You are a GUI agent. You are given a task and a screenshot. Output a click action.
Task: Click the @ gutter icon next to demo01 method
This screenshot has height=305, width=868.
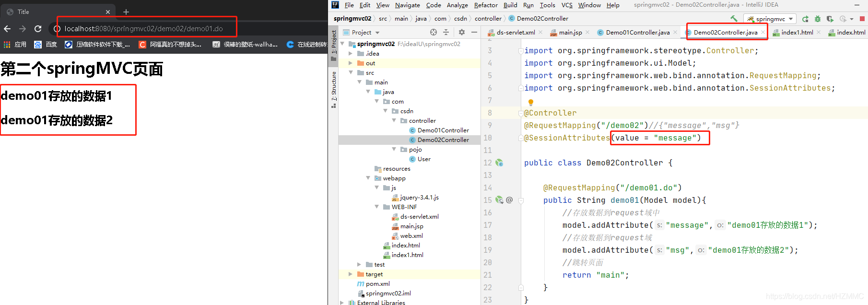[509, 200]
